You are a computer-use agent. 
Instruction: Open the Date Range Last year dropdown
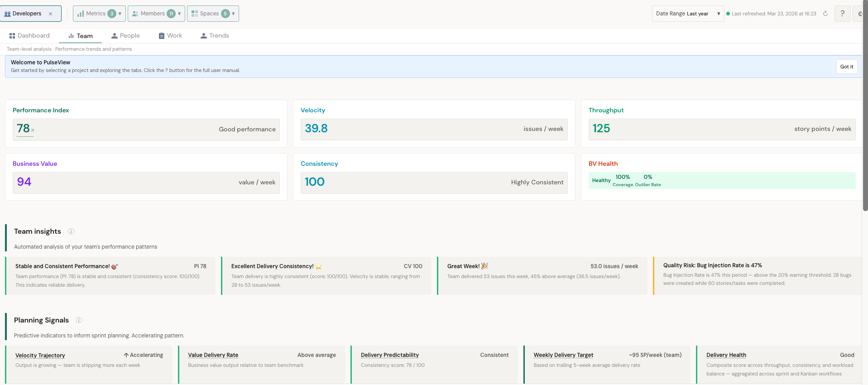coord(688,14)
